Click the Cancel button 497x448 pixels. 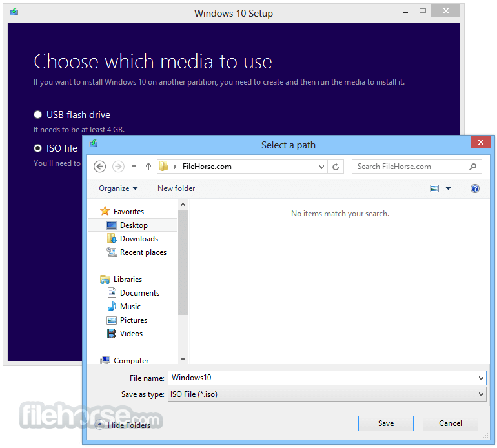(x=450, y=423)
